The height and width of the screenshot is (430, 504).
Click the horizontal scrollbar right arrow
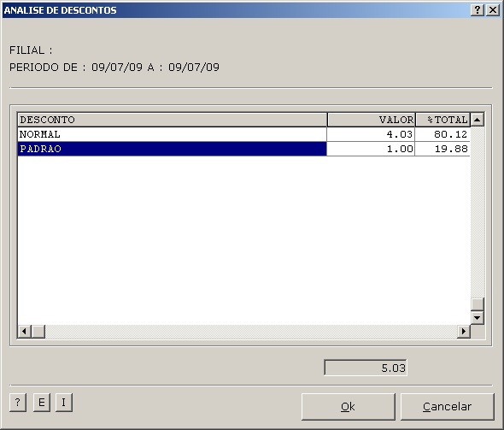click(x=464, y=332)
